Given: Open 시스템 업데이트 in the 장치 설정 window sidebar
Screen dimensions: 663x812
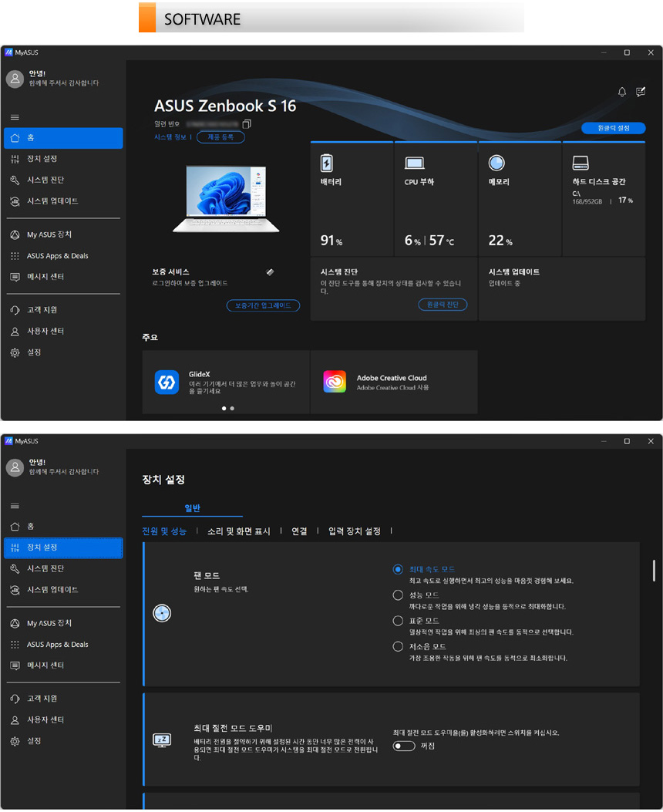Looking at the screenshot, I should [x=63, y=590].
